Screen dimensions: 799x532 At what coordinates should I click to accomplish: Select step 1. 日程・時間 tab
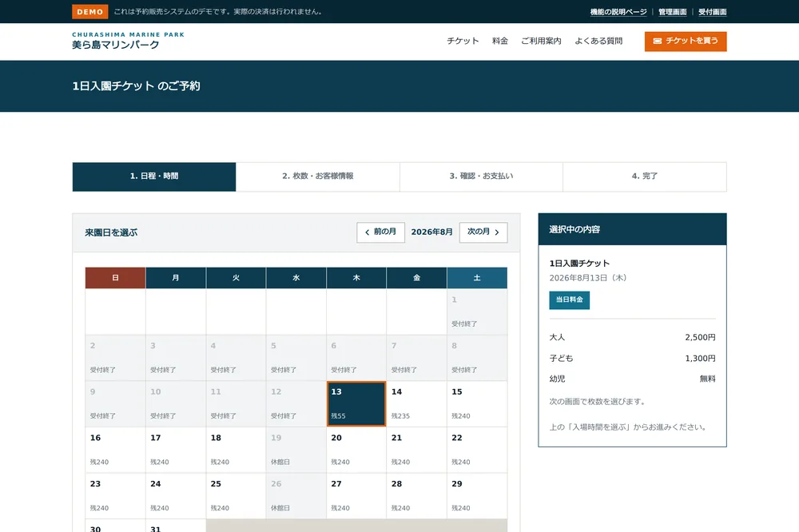(x=154, y=177)
